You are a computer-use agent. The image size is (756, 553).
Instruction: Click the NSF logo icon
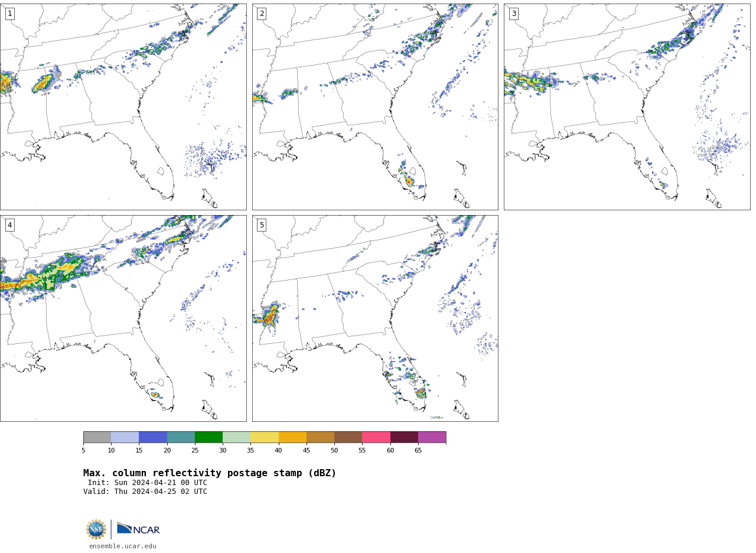[96, 529]
